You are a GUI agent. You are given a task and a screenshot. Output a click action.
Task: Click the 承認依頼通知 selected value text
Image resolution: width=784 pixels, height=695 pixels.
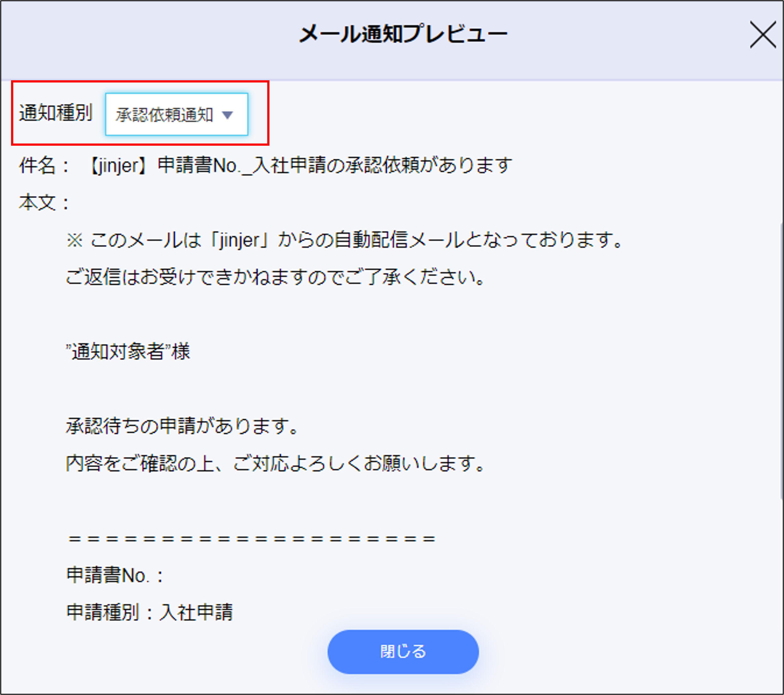[x=164, y=115]
